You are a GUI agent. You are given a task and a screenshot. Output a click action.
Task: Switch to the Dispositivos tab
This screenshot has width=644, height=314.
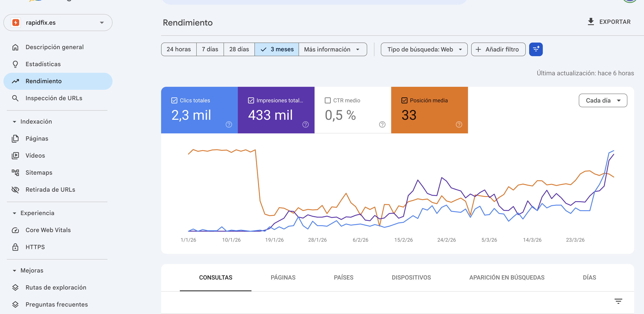[x=411, y=277]
